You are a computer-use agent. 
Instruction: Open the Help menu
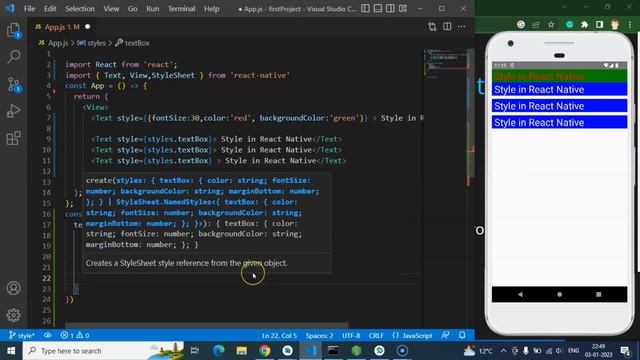pos(211,9)
